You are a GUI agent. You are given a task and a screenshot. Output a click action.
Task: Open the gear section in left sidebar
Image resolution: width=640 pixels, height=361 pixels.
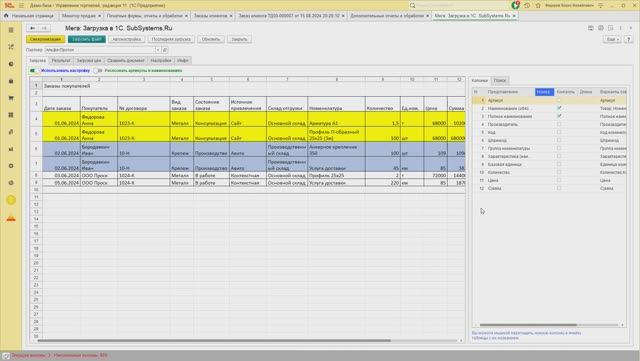[x=11, y=166]
